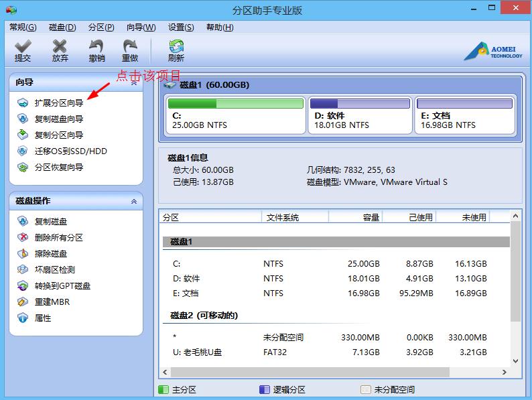Launch 扩展分区向导 link
532x400 pixels.
coord(59,103)
